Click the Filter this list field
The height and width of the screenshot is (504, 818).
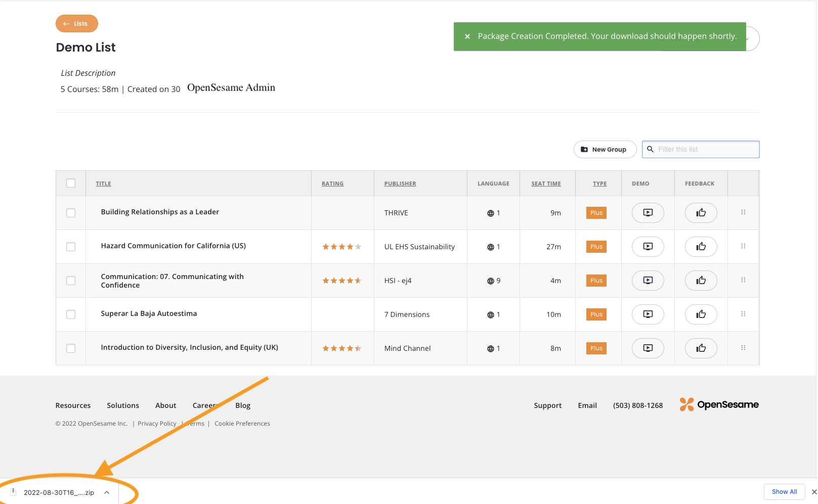701,149
